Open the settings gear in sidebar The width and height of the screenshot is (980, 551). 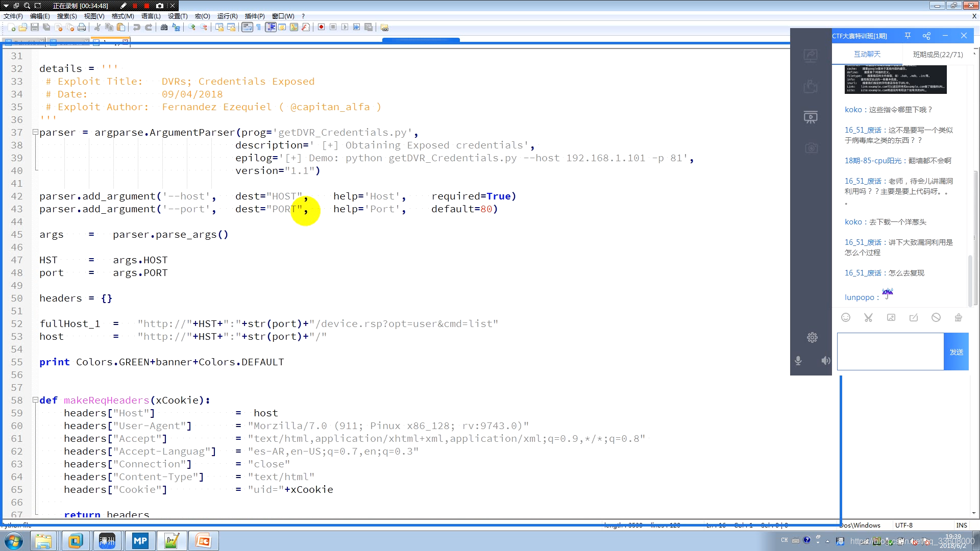(812, 337)
